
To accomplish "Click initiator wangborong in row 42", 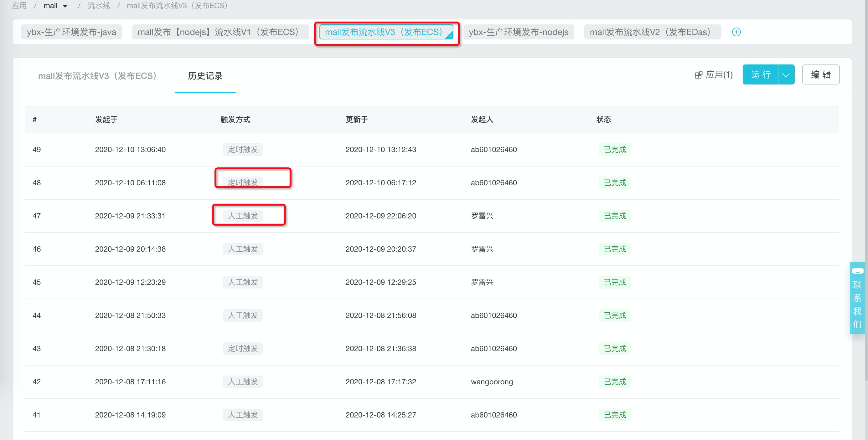I will [492, 382].
